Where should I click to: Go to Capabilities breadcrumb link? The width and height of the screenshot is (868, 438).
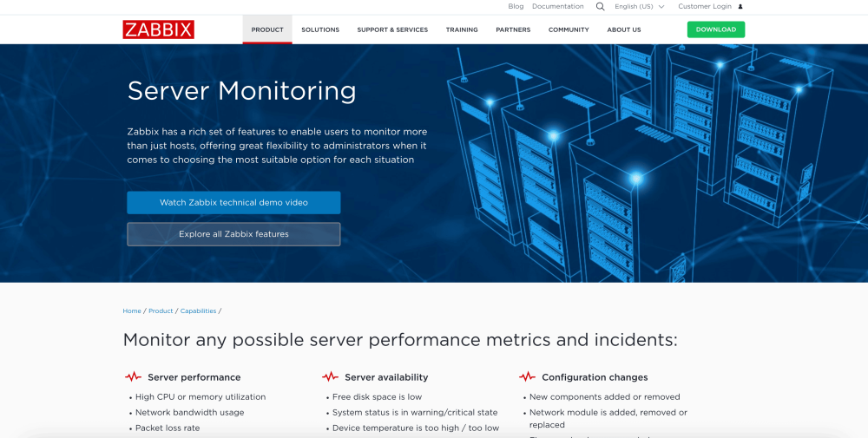click(198, 311)
